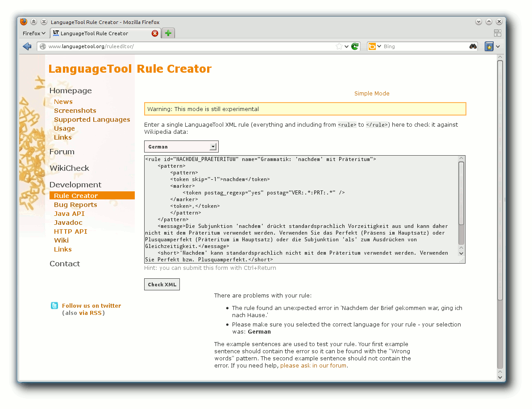Expand the bookmarks button dropdown arrow
532x409 pixels.
coord(498,46)
